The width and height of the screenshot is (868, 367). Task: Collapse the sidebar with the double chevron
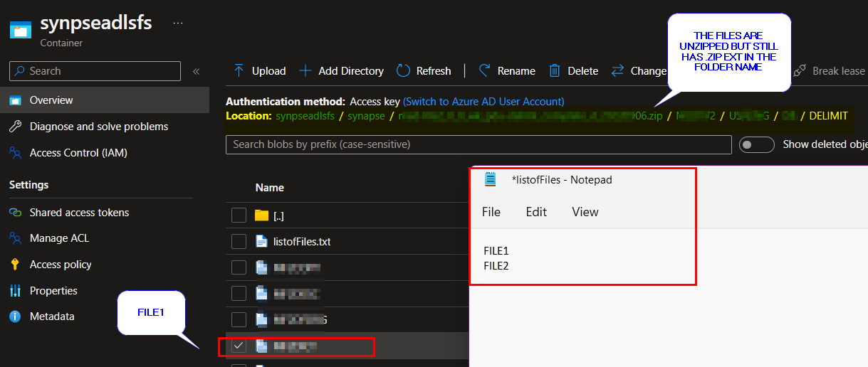tap(196, 71)
